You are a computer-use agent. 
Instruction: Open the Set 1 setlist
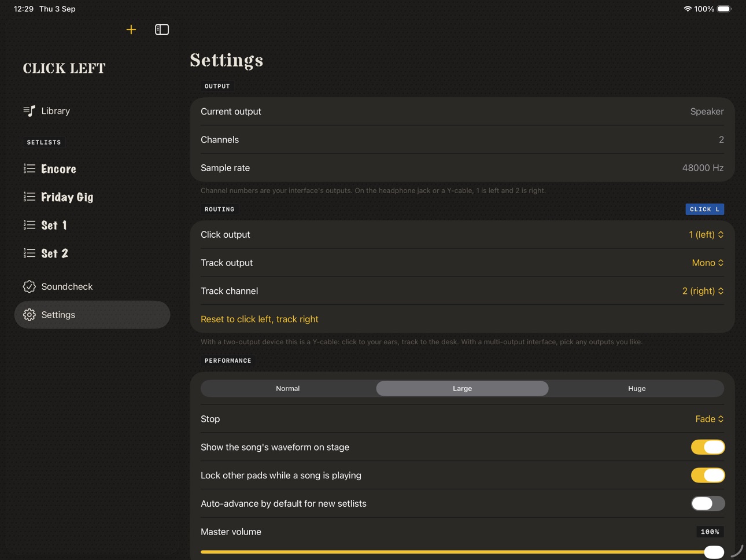click(93, 225)
